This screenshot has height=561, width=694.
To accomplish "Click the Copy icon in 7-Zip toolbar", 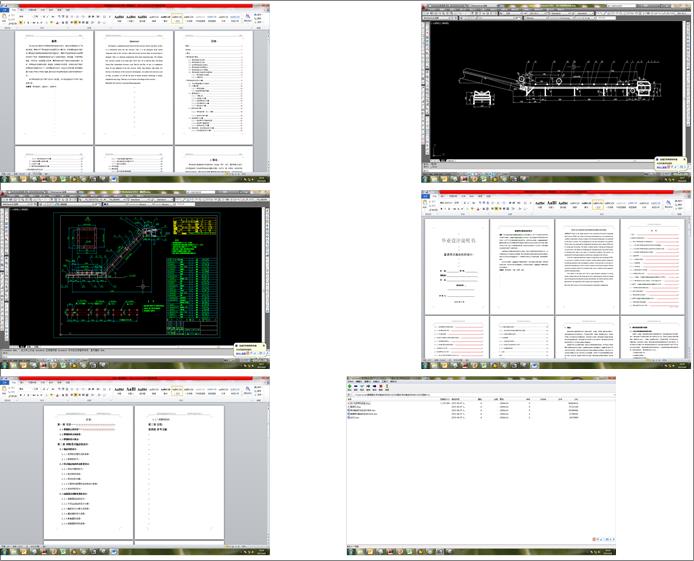I will tap(368, 386).
